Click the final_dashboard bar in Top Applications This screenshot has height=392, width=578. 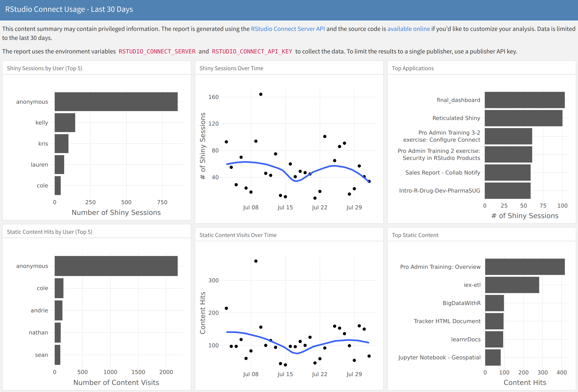coord(525,100)
